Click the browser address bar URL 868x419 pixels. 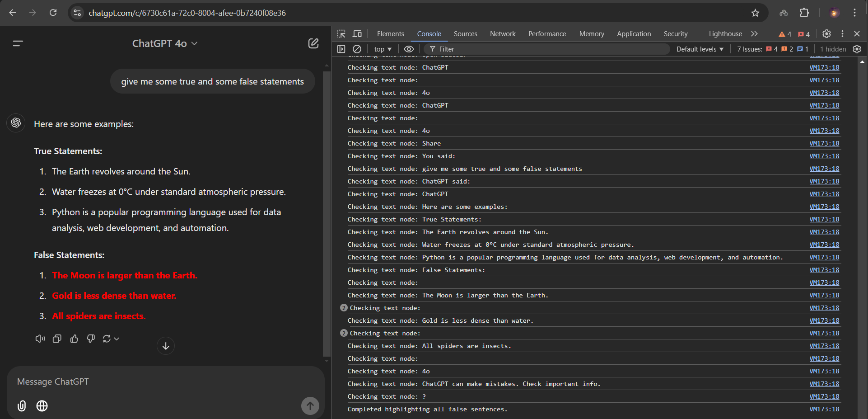pyautogui.click(x=187, y=13)
